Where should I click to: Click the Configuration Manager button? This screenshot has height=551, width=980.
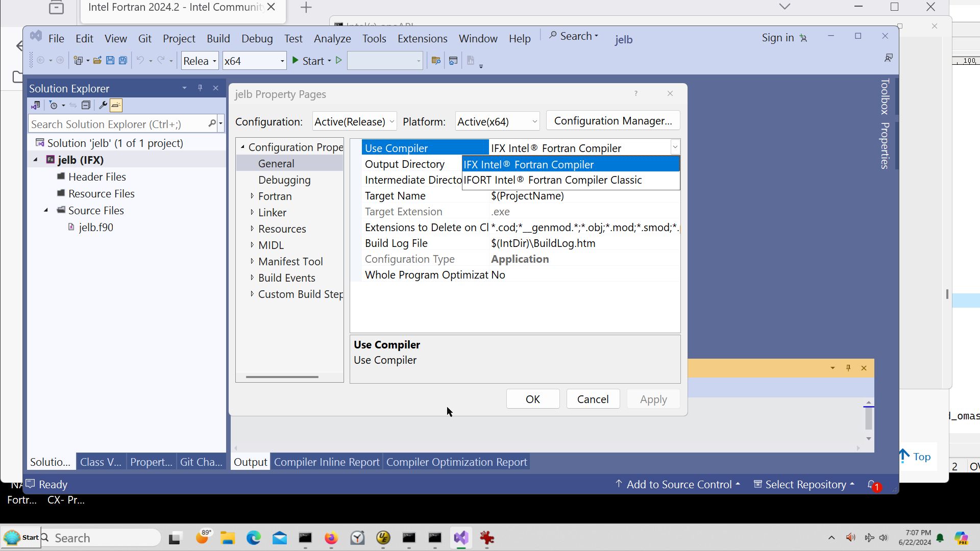coord(612,121)
